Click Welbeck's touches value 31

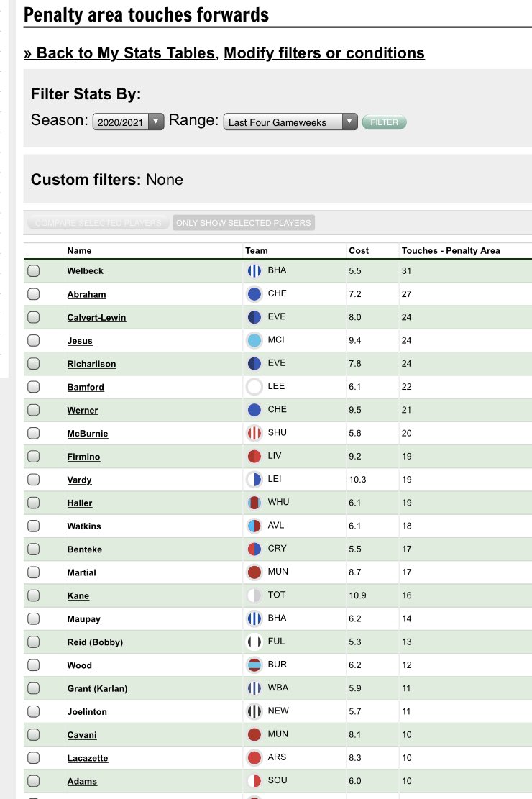coord(406,270)
